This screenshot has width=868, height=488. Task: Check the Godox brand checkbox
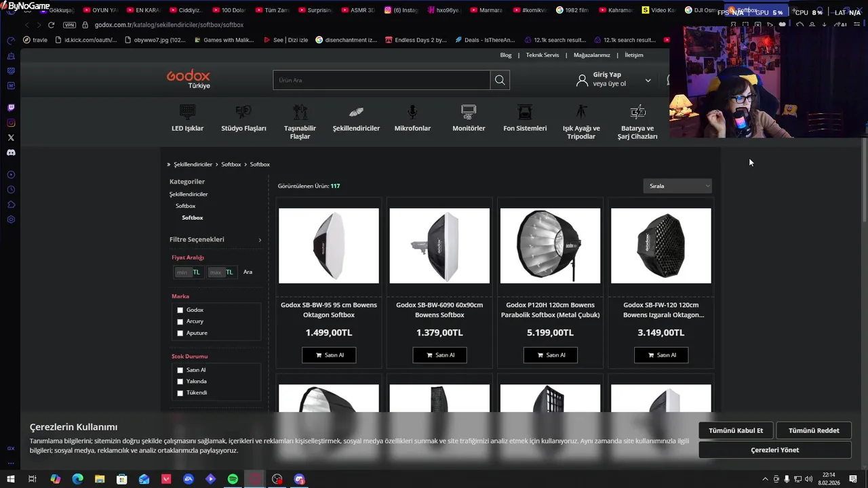(x=180, y=310)
